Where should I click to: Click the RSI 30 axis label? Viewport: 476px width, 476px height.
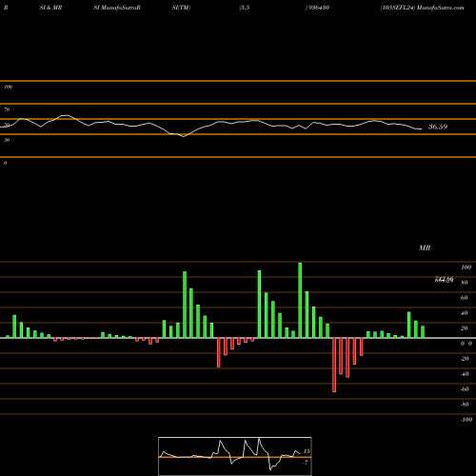click(x=7, y=140)
